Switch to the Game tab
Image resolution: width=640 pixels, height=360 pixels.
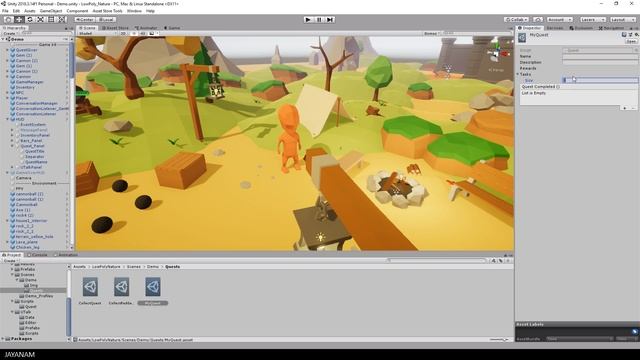172,28
